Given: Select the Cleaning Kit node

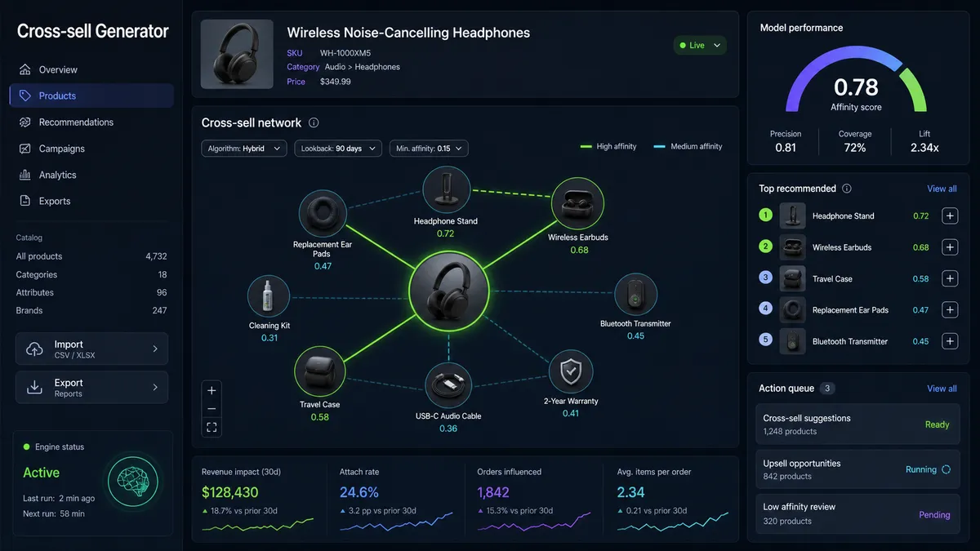Looking at the screenshot, I should [269, 297].
